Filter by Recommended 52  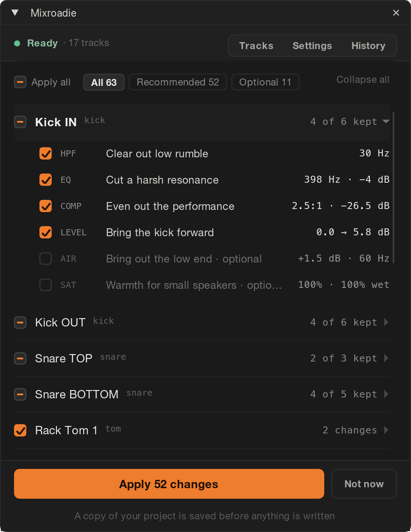pos(178,82)
